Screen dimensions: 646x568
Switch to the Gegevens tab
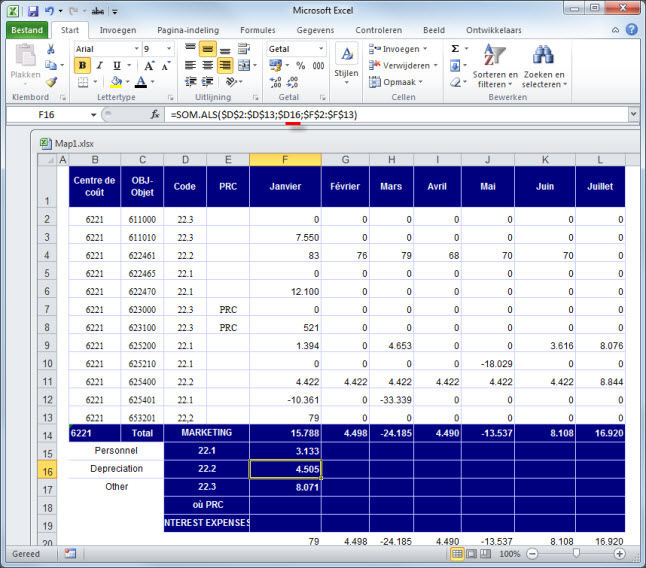pos(316,30)
